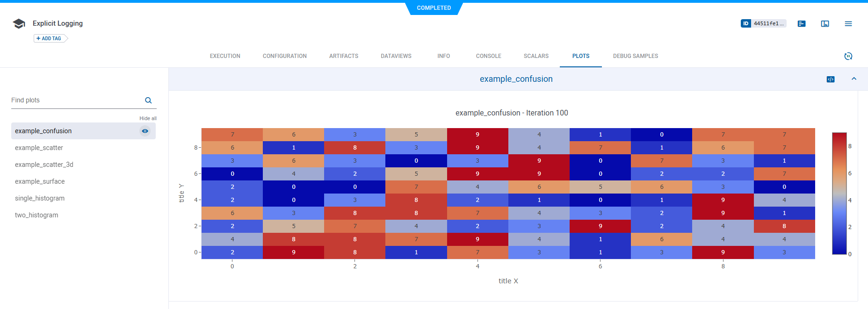Image resolution: width=868 pixels, height=309 pixels.
Task: Click the heatmap color scale bar
Action: [x=839, y=194]
